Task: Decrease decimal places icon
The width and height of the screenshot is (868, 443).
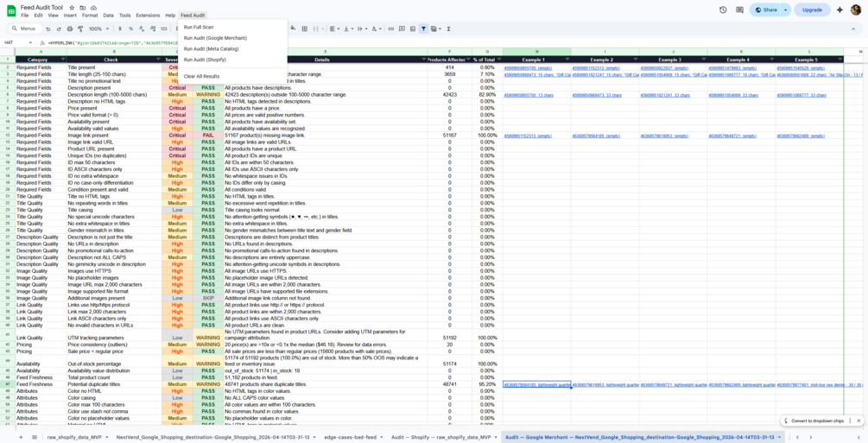Action: click(x=142, y=28)
